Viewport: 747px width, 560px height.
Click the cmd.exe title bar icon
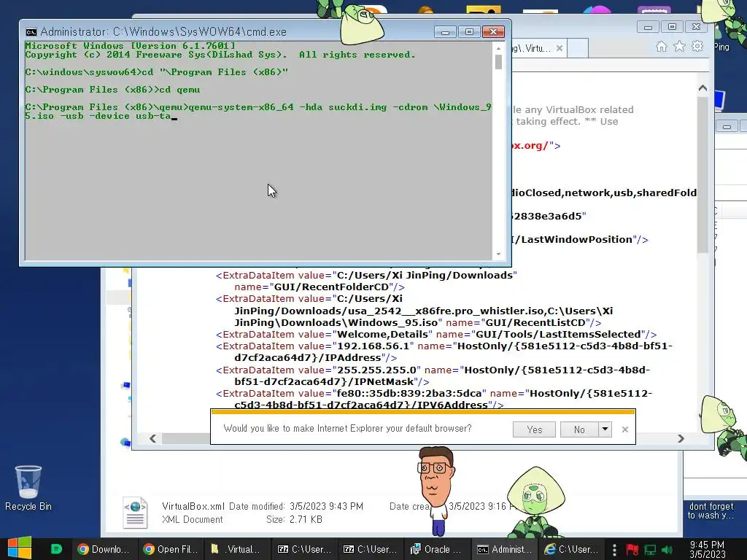click(x=31, y=32)
